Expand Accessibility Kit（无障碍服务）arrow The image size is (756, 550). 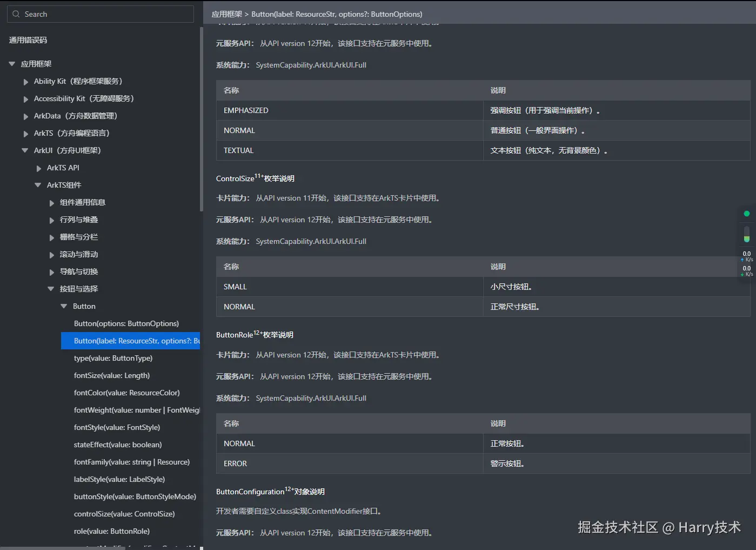click(25, 99)
